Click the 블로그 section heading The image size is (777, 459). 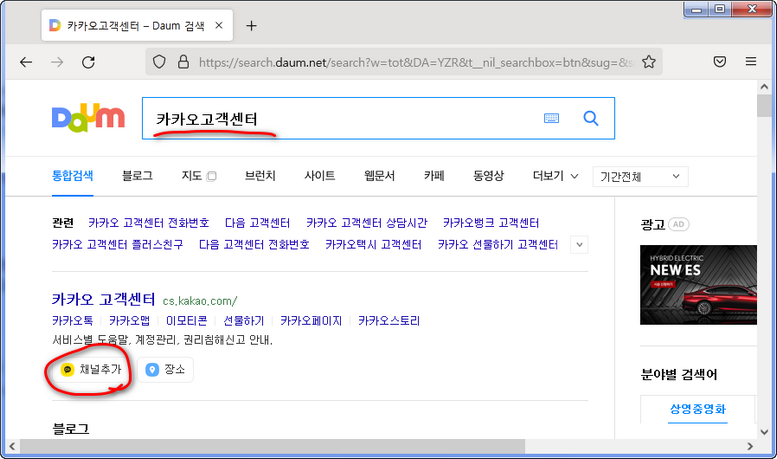tap(71, 429)
